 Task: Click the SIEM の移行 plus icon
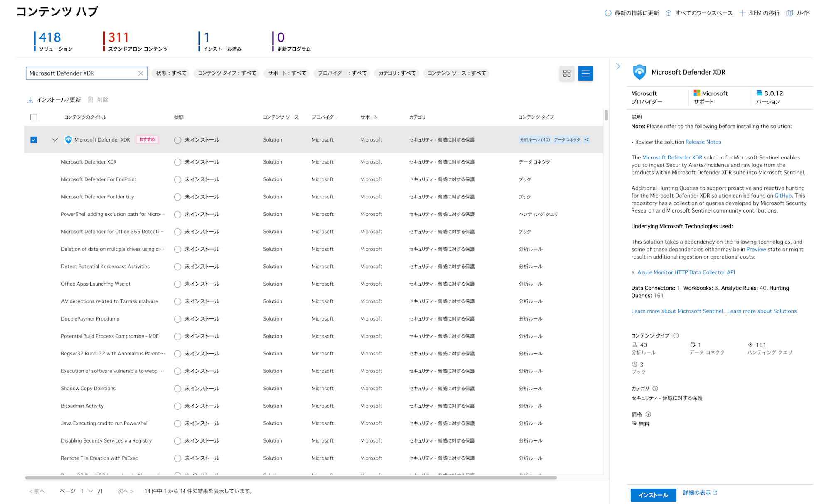742,13
